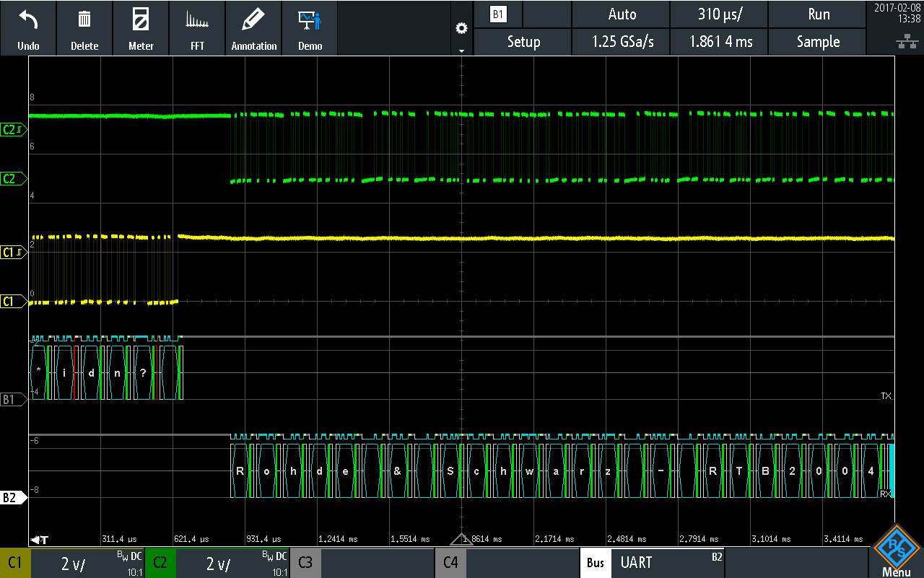Expand the chevron under the settings gear
The width and height of the screenshot is (924, 578).
[x=461, y=51]
